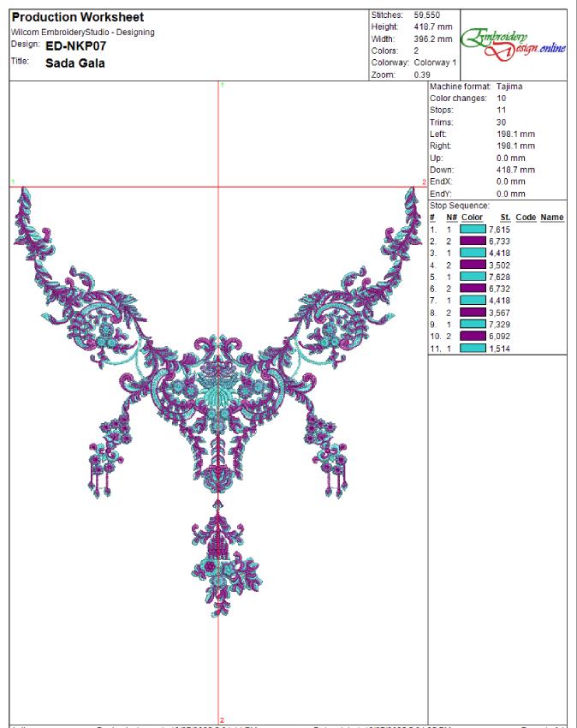Click the Code column header
This screenshot has height=728, width=577.
pyautogui.click(x=526, y=218)
